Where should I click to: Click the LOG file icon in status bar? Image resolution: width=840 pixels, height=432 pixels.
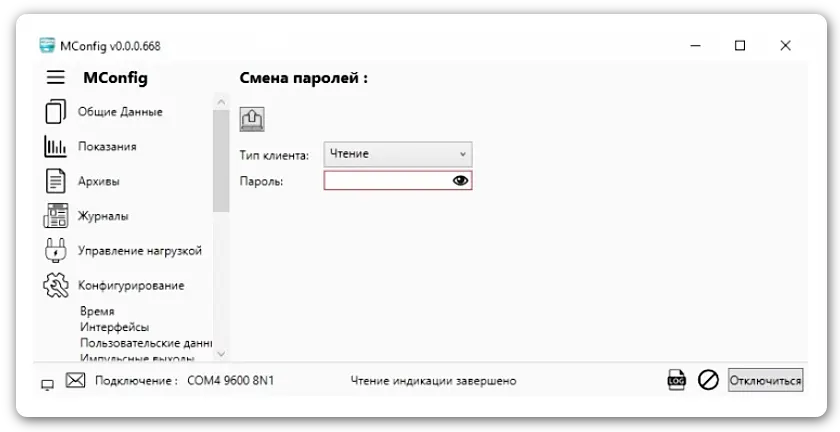677,380
